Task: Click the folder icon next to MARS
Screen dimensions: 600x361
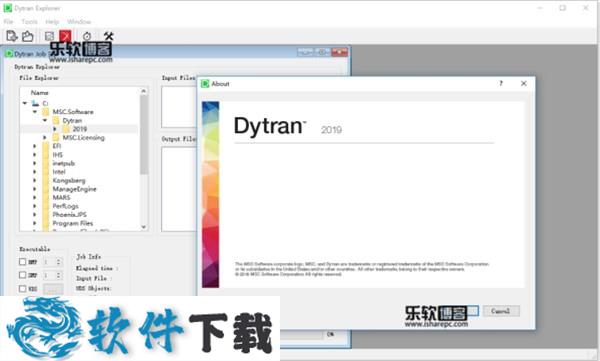Action: [x=46, y=198]
